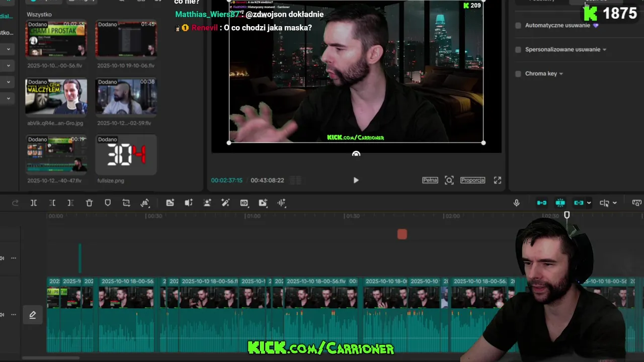Click the Proporcja aspect ratio button
Screen dimensions: 644x362
[472, 180]
